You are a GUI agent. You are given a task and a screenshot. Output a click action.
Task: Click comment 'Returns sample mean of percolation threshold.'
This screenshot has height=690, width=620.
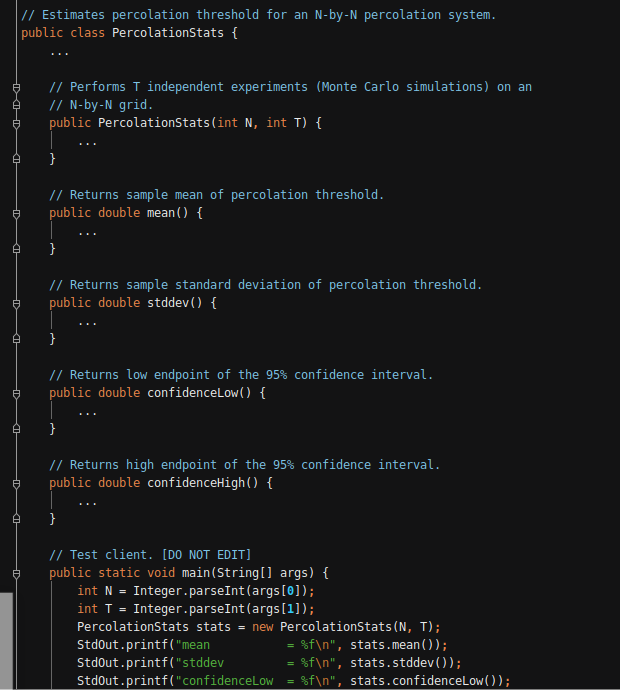tap(216, 195)
